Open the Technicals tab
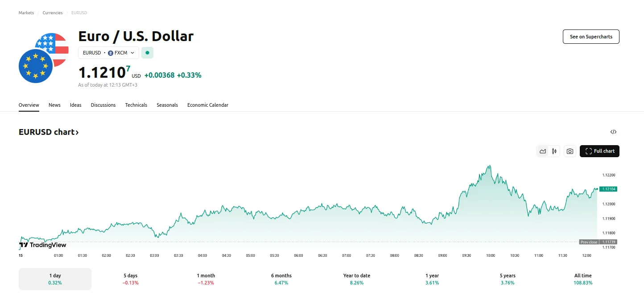 coord(136,105)
